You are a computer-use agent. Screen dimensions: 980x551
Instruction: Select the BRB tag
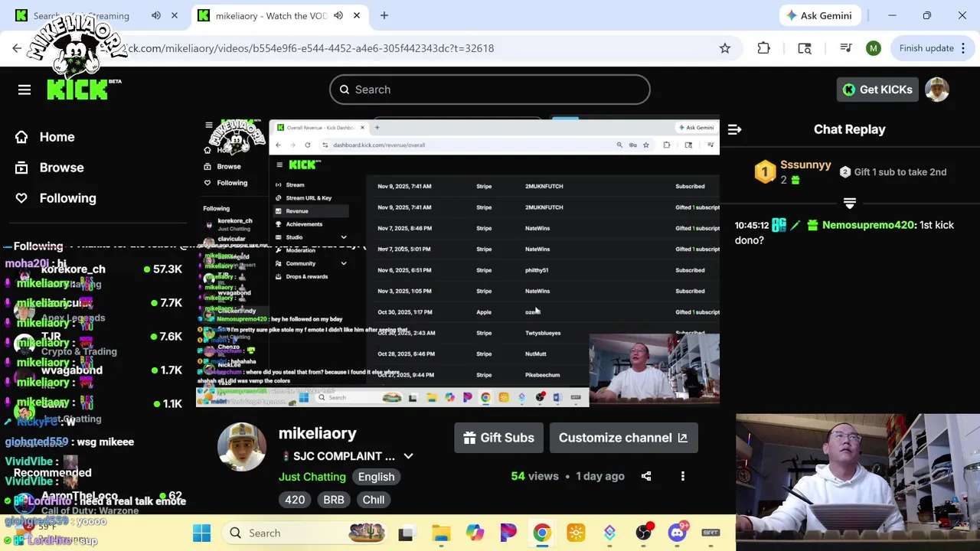point(334,500)
